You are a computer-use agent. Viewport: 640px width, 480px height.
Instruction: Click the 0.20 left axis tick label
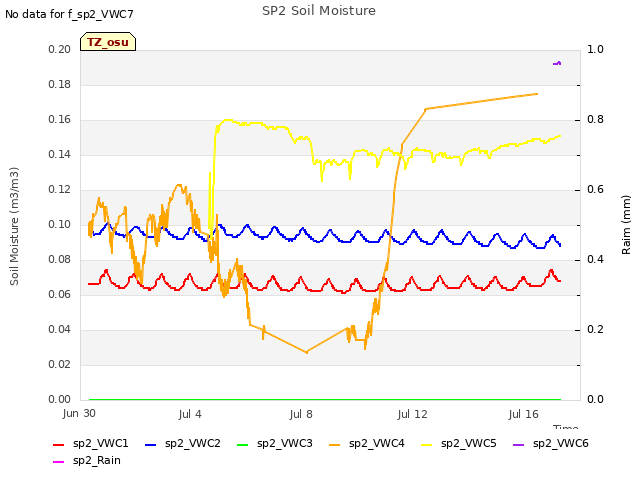[x=60, y=49]
